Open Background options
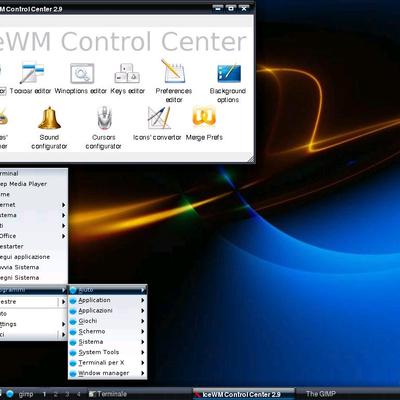400x400 pixels. (x=229, y=73)
